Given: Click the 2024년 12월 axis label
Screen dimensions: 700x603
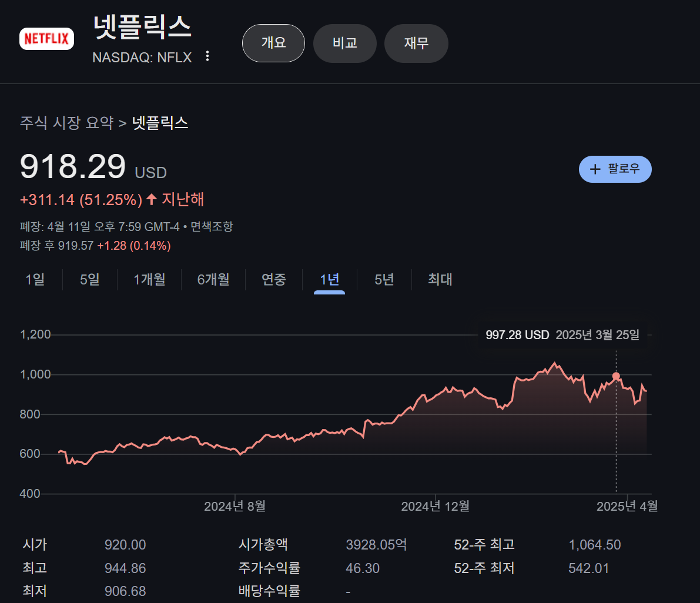Looking at the screenshot, I should 436,506.
